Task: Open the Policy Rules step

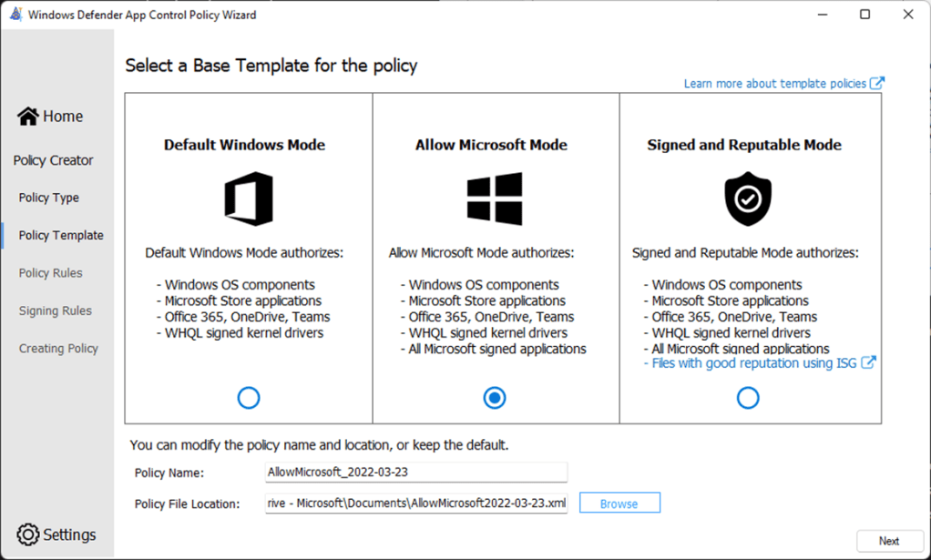Action: (x=51, y=273)
